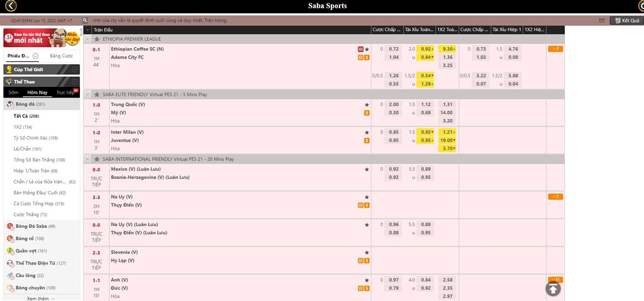Collapse the Thể Thao sidebar panel
644x301 pixels.
(75, 81)
